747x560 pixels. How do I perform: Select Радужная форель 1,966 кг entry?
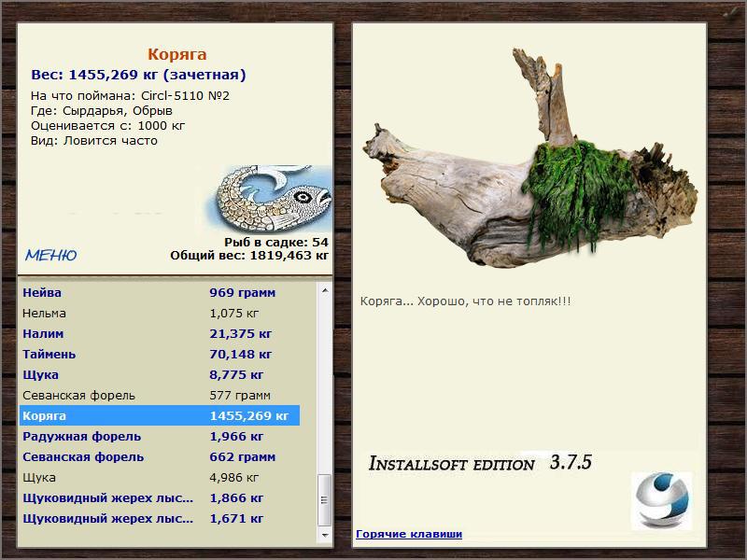[x=160, y=436]
